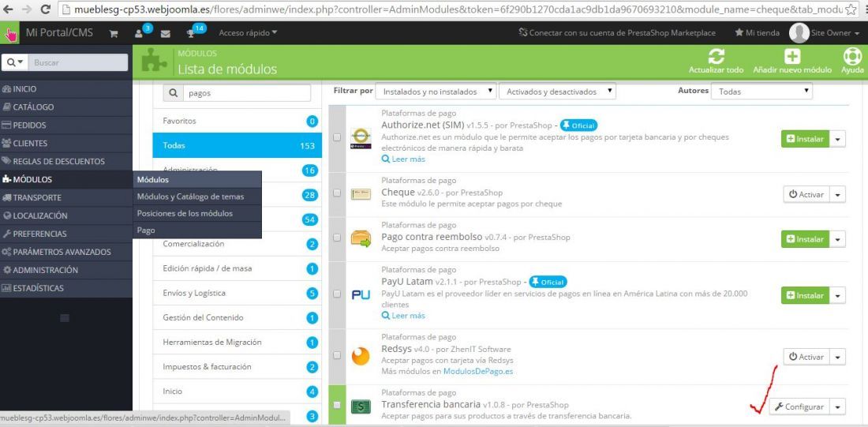Click the PayU Latam PU logo
The height and width of the screenshot is (427, 868).
point(361,295)
